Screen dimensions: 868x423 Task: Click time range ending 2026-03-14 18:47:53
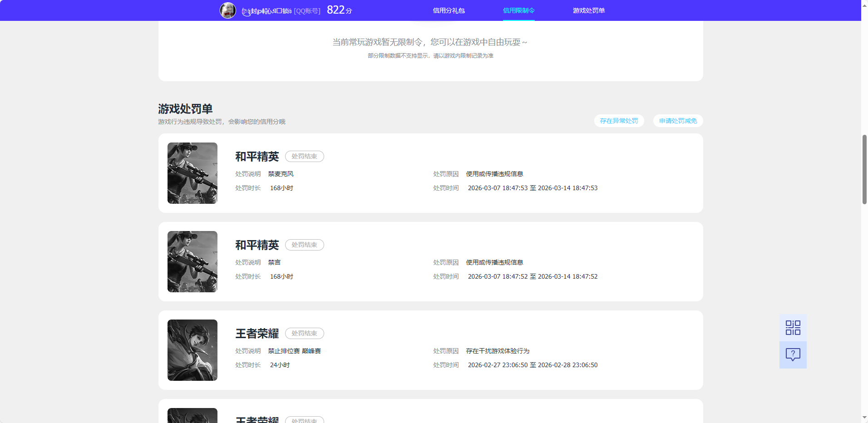click(533, 188)
